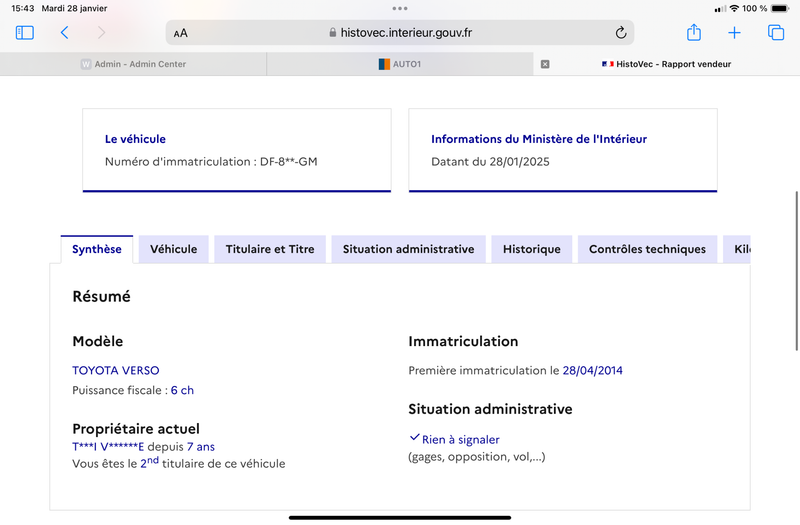
Task: Close the HistoVec tab with the x icon
Action: point(545,64)
